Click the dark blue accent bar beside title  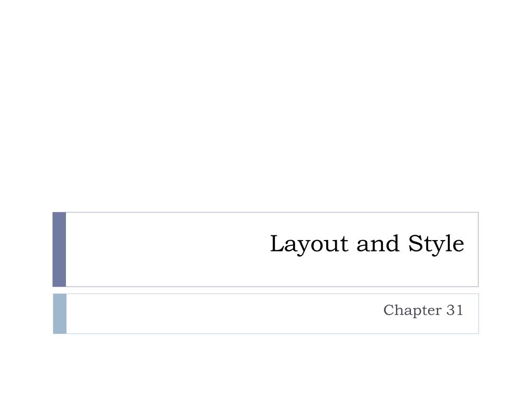(x=59, y=249)
